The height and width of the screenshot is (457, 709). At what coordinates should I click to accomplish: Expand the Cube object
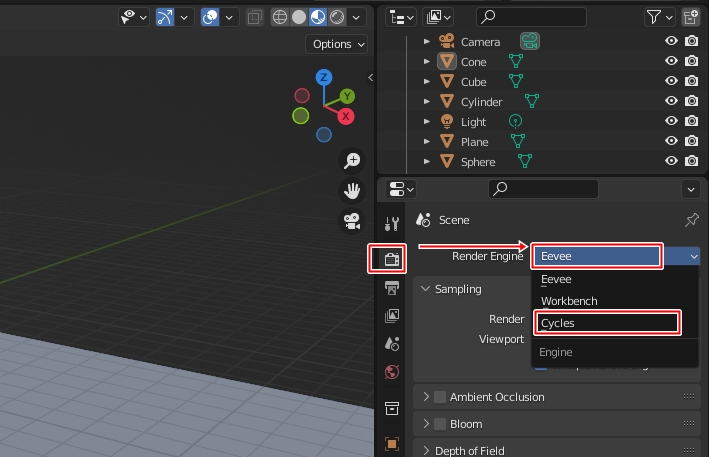point(426,81)
